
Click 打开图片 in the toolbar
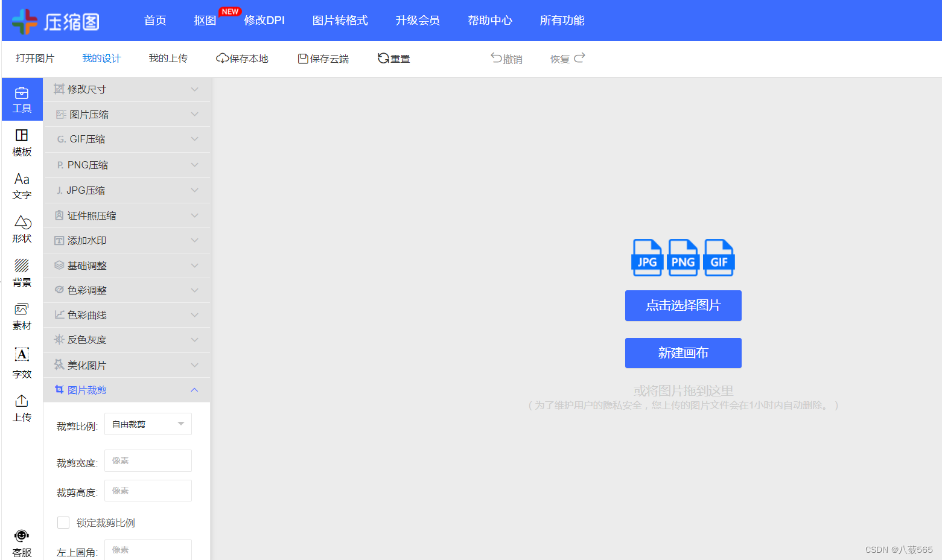click(x=35, y=59)
